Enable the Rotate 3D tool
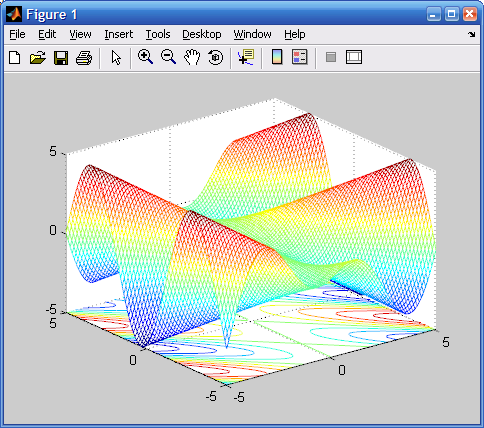This screenshot has height=428, width=484. coord(215,57)
